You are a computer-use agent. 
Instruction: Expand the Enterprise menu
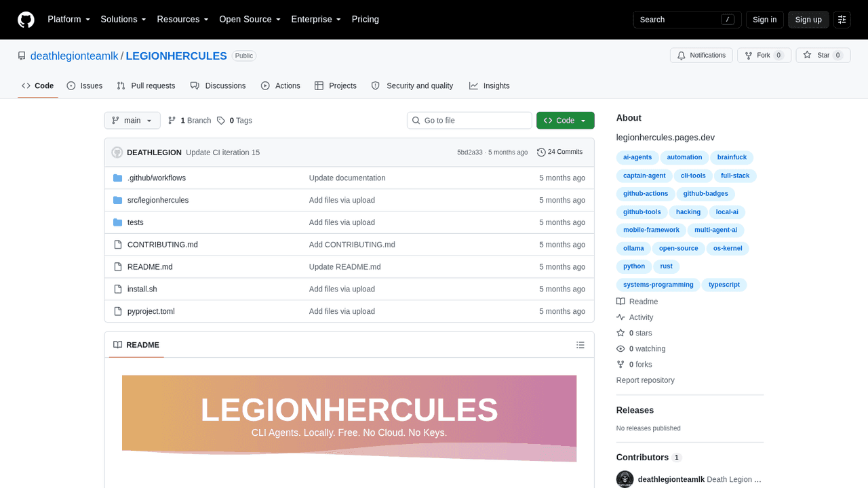316,20
